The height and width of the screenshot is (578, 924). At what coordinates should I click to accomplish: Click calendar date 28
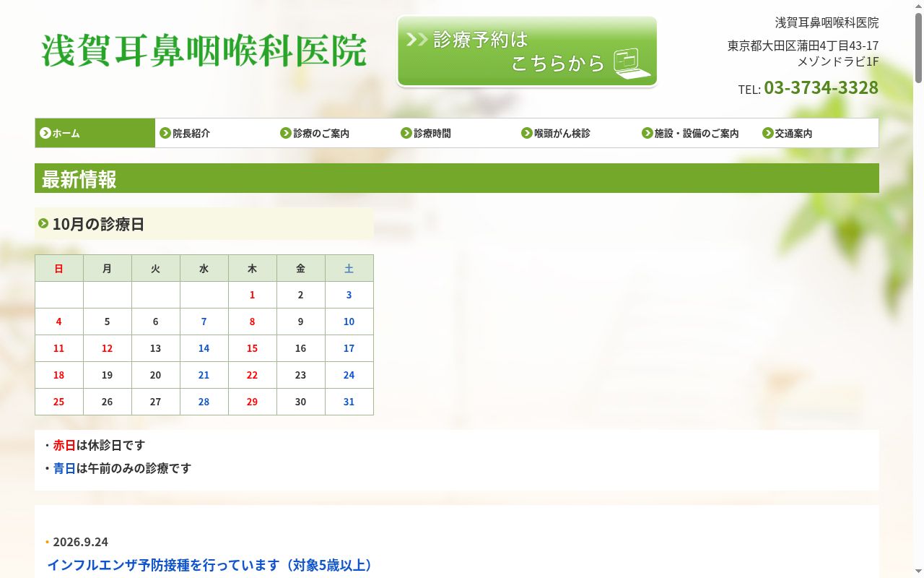point(204,402)
